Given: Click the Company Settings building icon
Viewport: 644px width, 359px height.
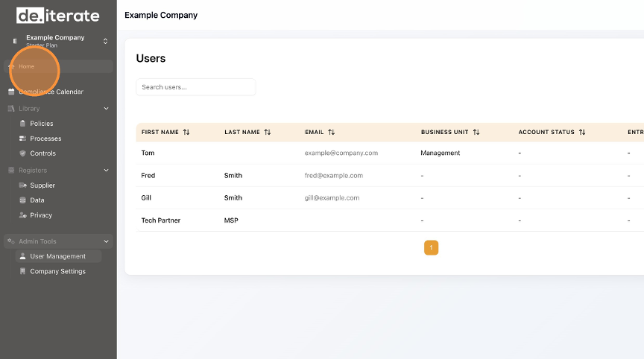Looking at the screenshot, I should pyautogui.click(x=22, y=272).
